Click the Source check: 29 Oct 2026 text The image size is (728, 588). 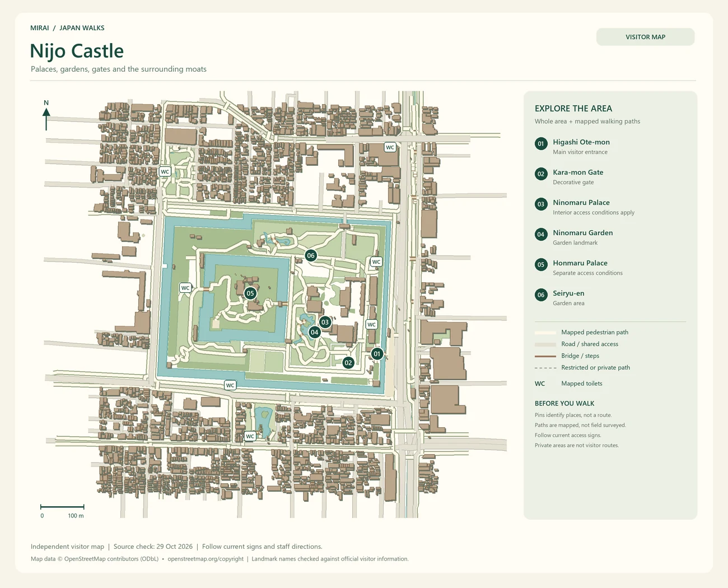tap(153, 547)
